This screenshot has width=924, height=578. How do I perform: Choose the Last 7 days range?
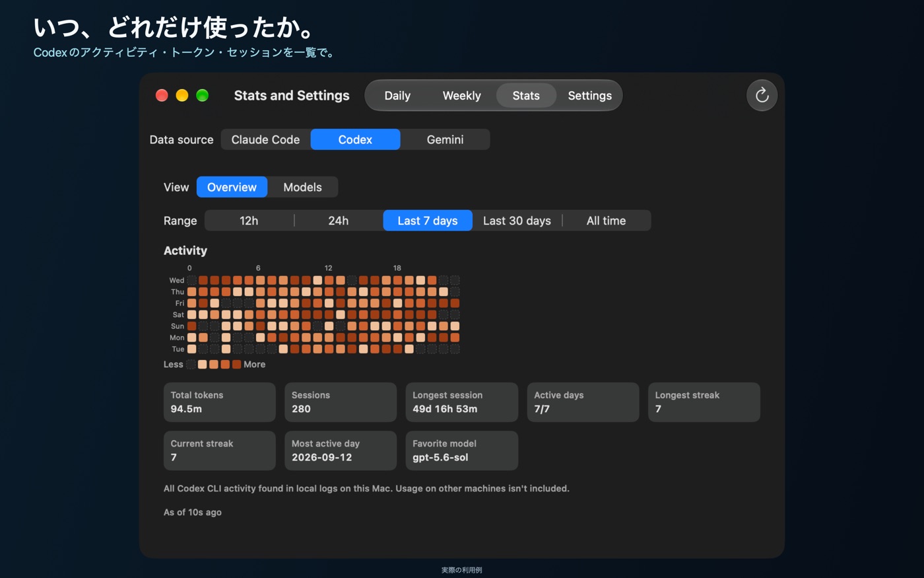tap(428, 221)
